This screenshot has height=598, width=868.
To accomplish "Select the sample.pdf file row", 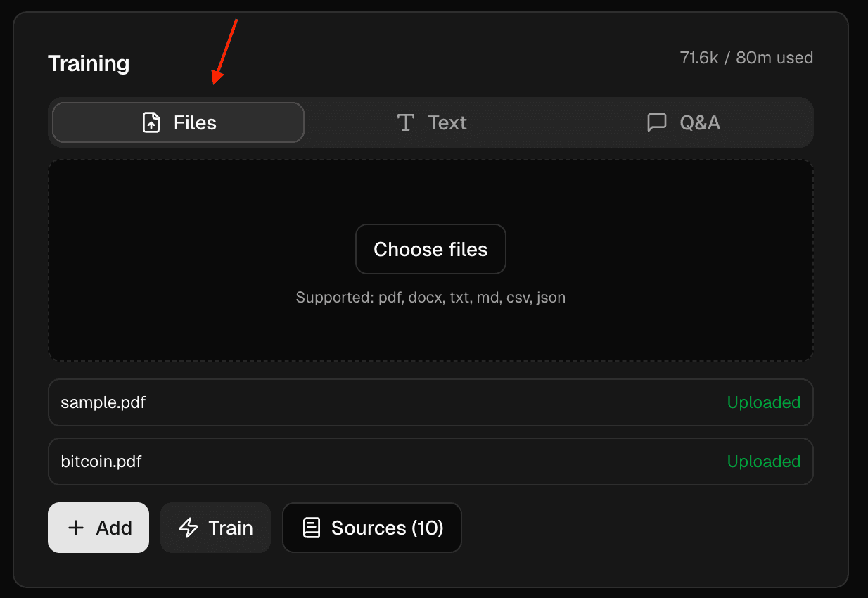I will coord(103,403).
